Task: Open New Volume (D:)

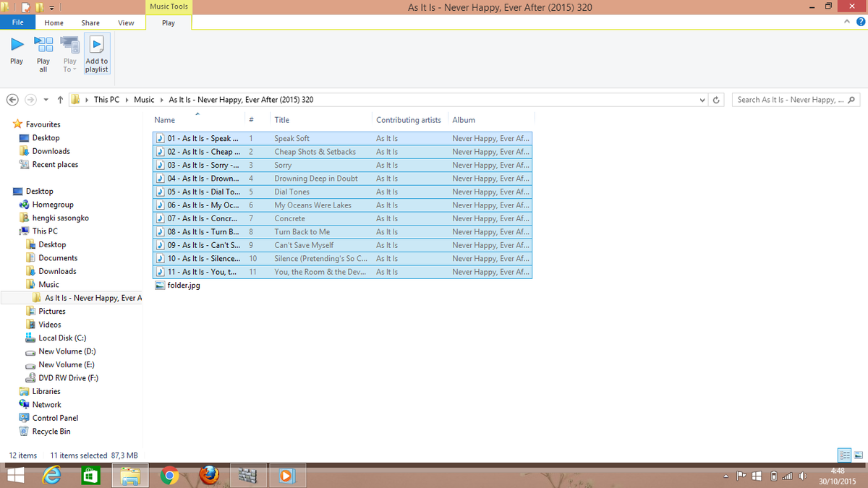Action: [67, 351]
